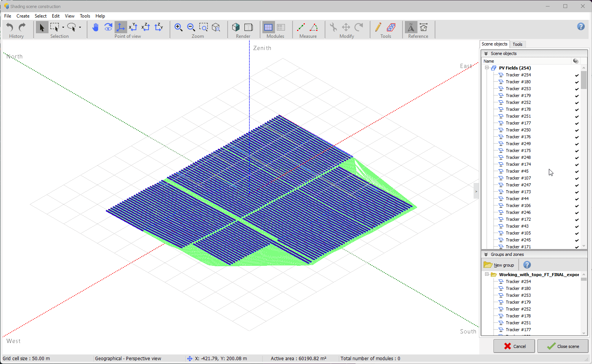The image size is (592, 364).
Task: Toggle the checkmark for Tracker #252
Action: pyautogui.click(x=577, y=103)
